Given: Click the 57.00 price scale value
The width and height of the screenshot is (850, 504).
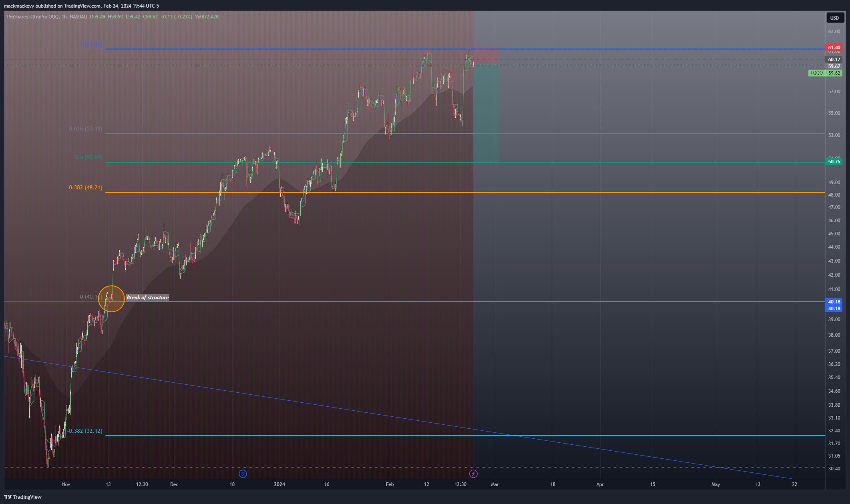Looking at the screenshot, I should pos(834,92).
